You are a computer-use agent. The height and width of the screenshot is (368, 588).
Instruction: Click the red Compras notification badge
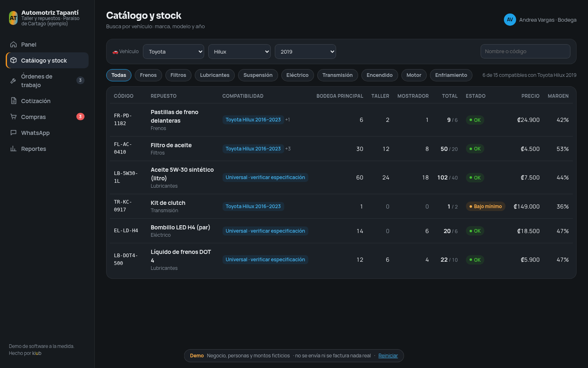pyautogui.click(x=80, y=117)
